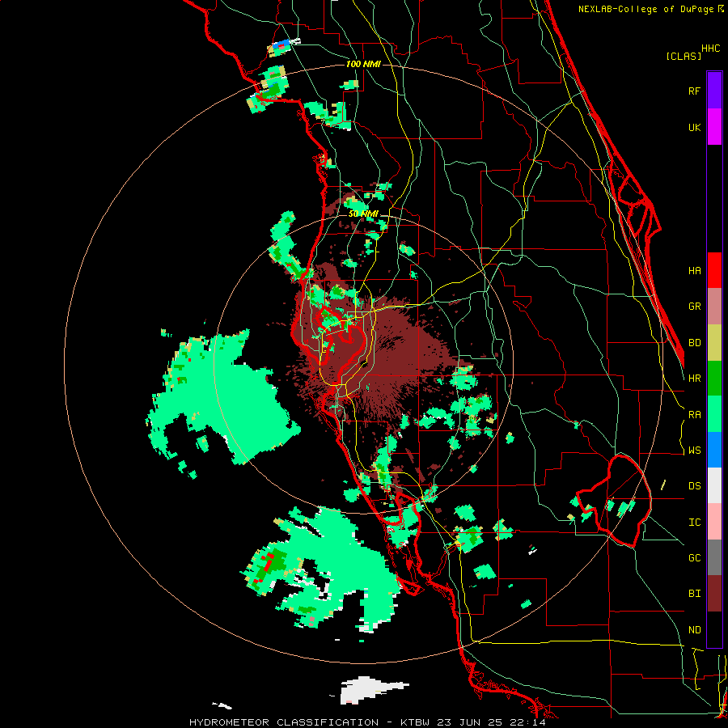Click the BD legend label
Screen dimensions: 728x728
[x=694, y=343]
